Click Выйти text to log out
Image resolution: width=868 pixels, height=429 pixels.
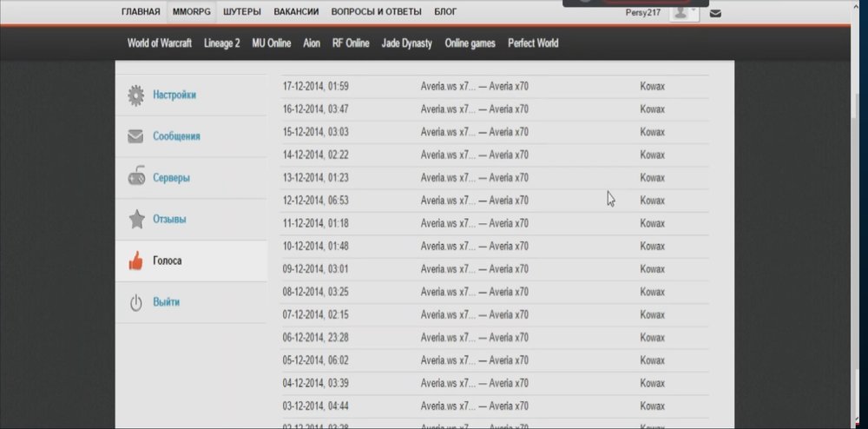(167, 303)
